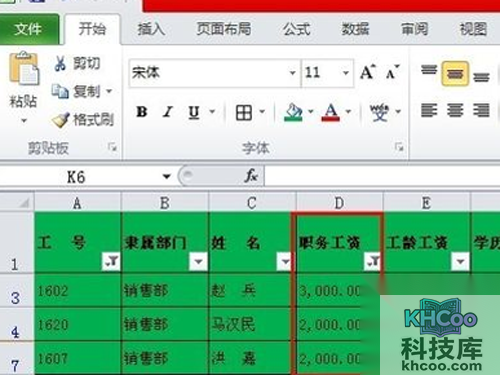Image resolution: width=500 pixels, height=375 pixels.
Task: Center text horizontally
Action: (455, 110)
